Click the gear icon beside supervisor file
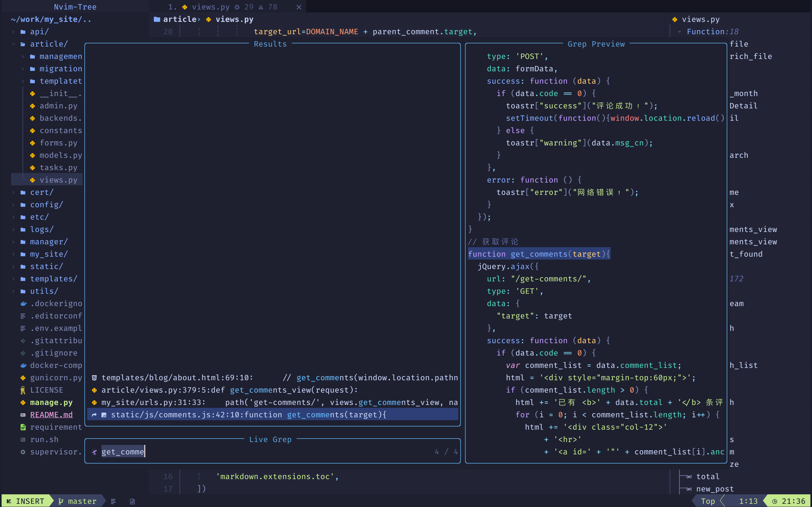The width and height of the screenshot is (812, 507). [23, 452]
